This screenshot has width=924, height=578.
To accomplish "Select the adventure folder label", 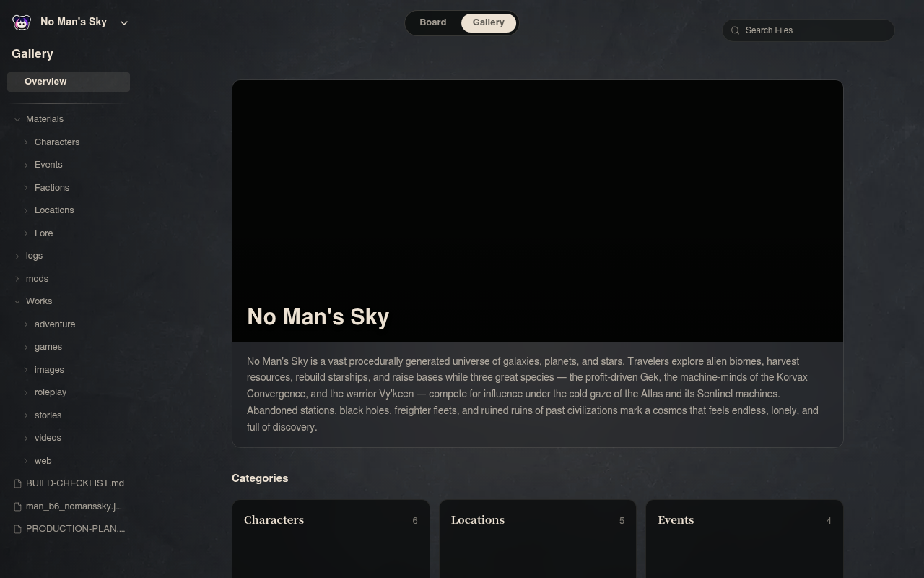I will (55, 324).
